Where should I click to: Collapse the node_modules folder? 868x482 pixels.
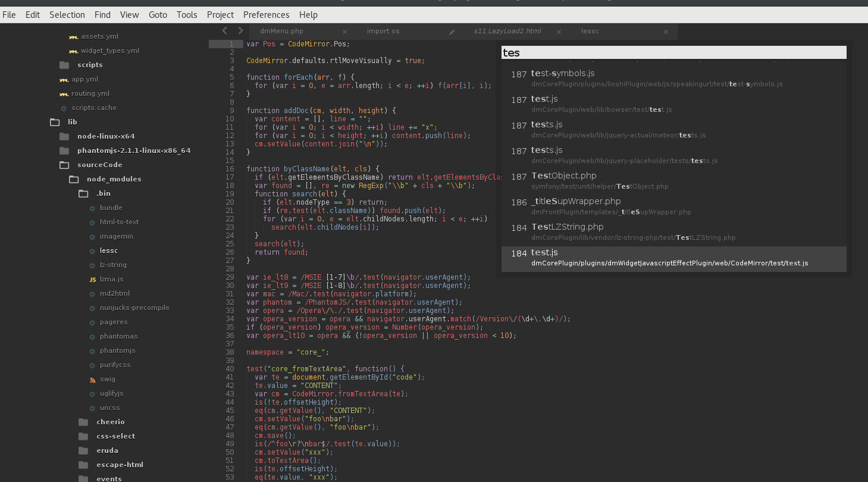[74, 179]
